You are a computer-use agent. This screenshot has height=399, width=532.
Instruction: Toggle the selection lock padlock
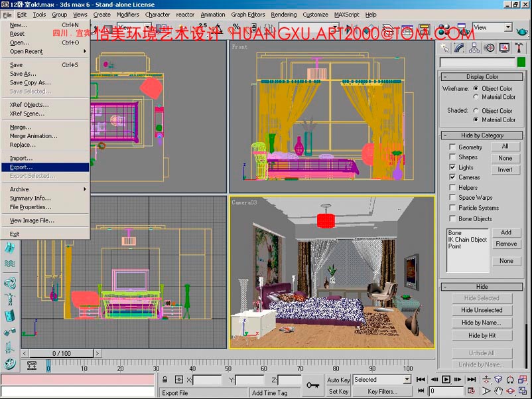[165, 379]
